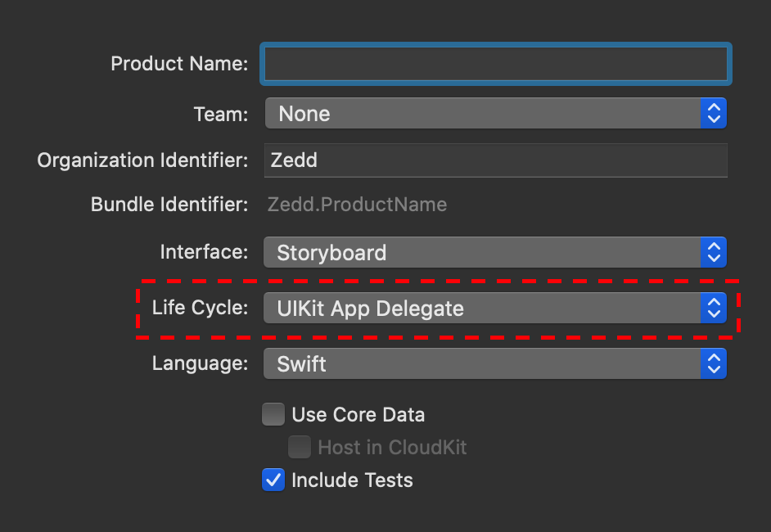Click the Organization Identifier field with Zedd

(494, 160)
